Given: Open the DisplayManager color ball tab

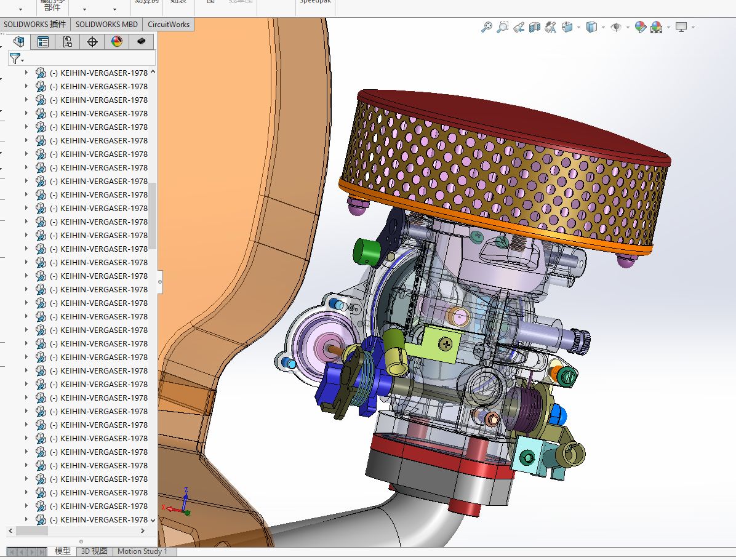Looking at the screenshot, I should (x=116, y=42).
